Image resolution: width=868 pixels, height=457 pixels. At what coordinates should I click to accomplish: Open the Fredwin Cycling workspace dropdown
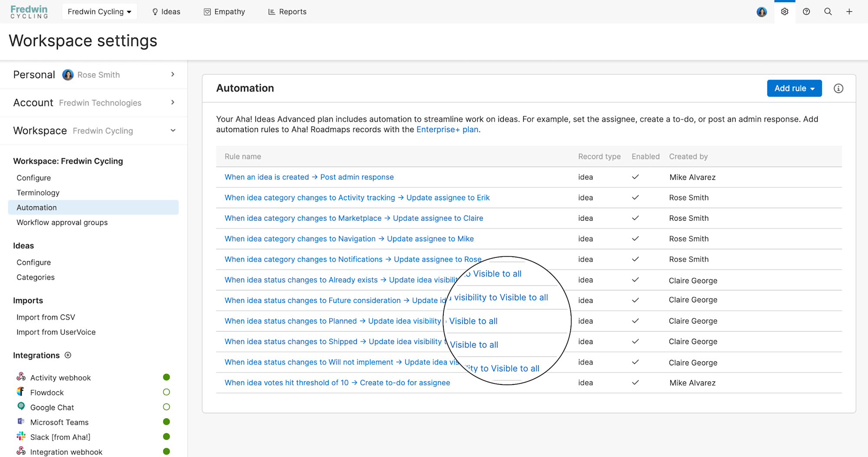pos(99,11)
